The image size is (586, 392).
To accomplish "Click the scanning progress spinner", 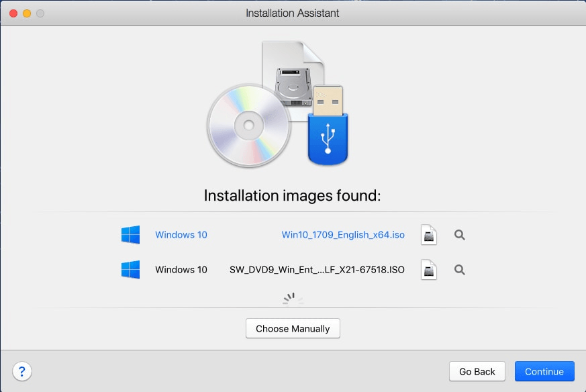I will click(x=291, y=298).
